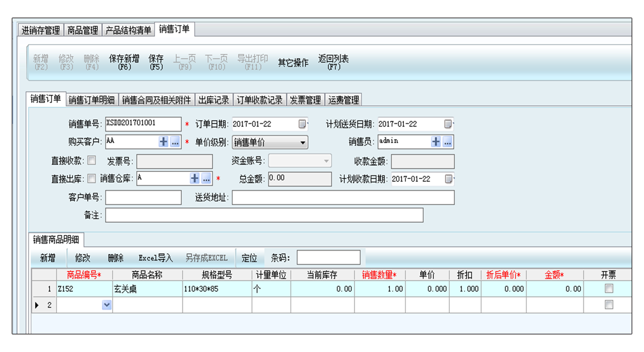Enable the 直接出库 checkbox

pos(92,178)
